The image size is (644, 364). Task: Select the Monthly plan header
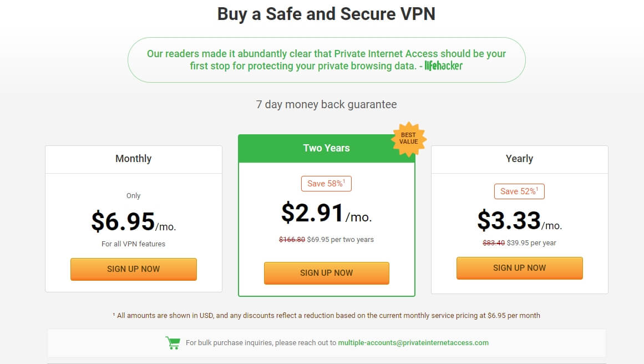pyautogui.click(x=134, y=159)
